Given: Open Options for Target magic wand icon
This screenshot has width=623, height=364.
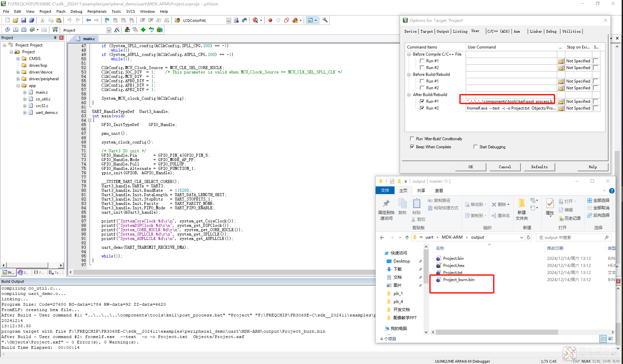Looking at the screenshot, I should click(x=117, y=30).
